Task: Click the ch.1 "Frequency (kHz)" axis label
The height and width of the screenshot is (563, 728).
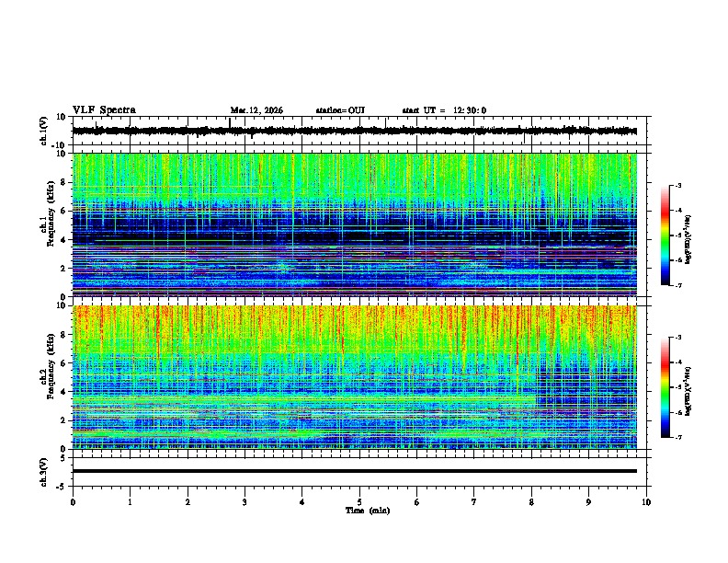Action: coord(51,212)
